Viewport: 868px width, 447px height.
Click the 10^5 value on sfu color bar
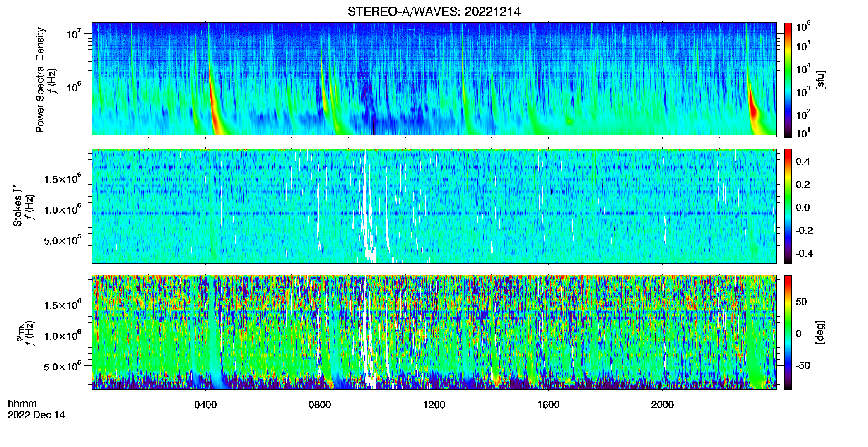click(x=803, y=46)
